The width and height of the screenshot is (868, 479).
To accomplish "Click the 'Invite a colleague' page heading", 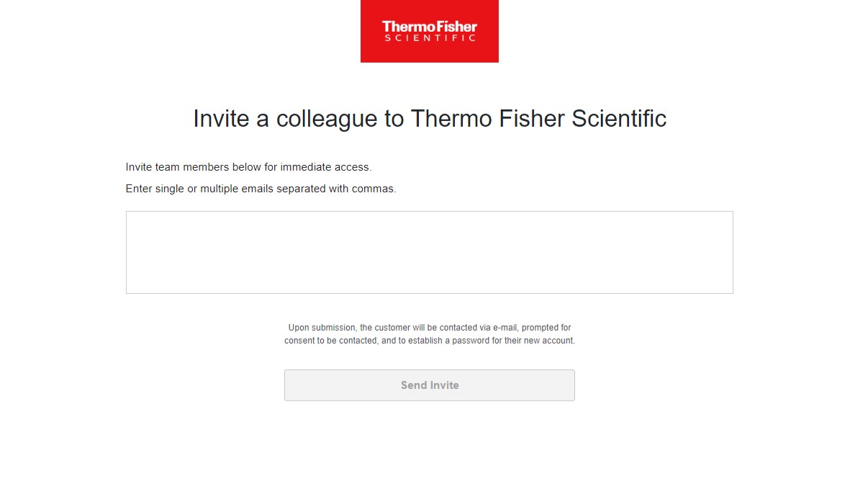I will pyautogui.click(x=429, y=118).
